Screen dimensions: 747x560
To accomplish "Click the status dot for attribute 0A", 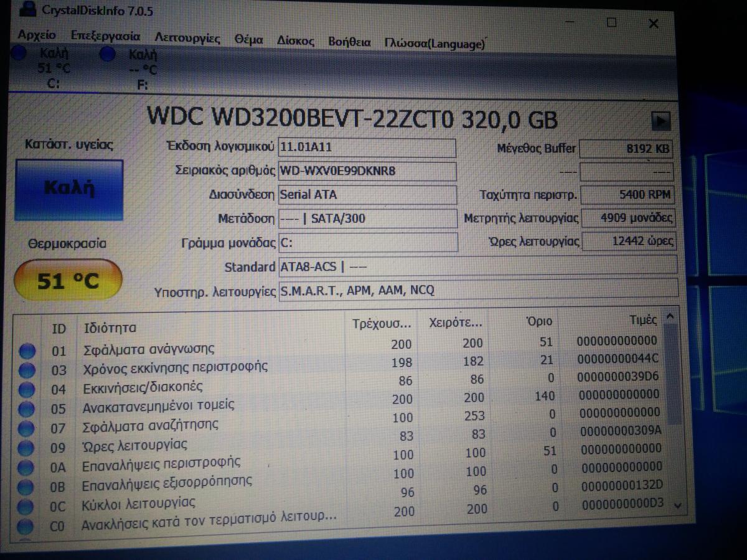I will click(x=26, y=469).
